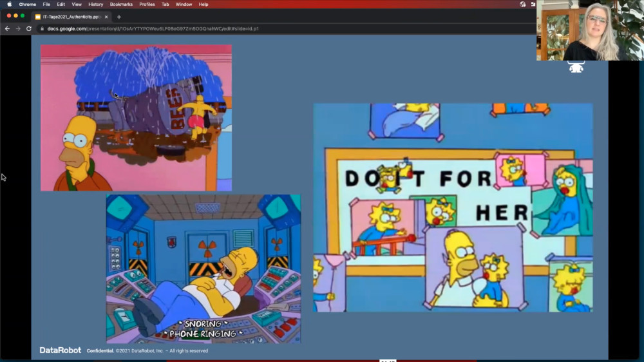Click the site lock icon

click(42, 29)
